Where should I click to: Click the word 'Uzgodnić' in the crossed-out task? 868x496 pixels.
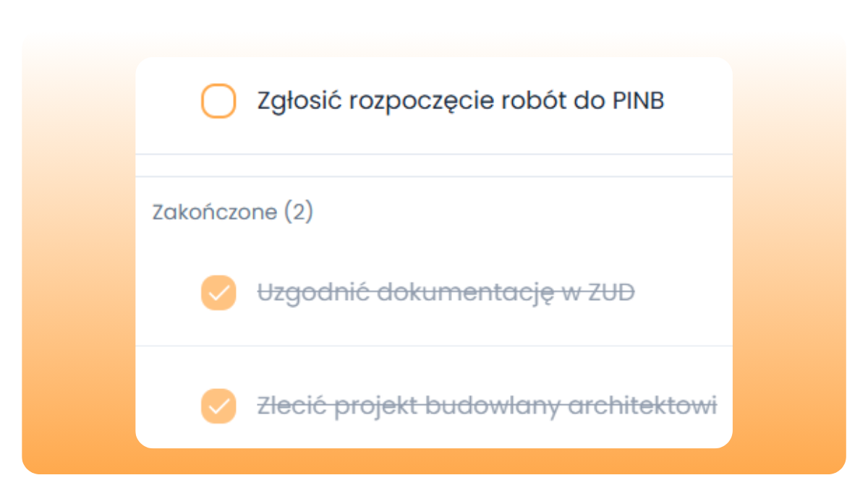pos(314,294)
